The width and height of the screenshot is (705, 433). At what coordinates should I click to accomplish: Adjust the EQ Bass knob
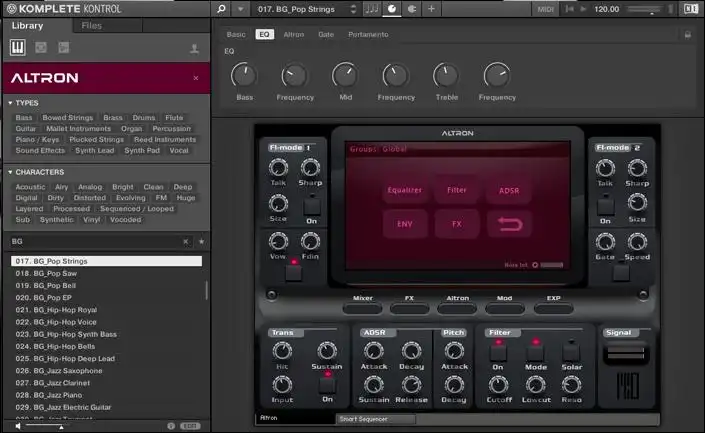click(244, 75)
